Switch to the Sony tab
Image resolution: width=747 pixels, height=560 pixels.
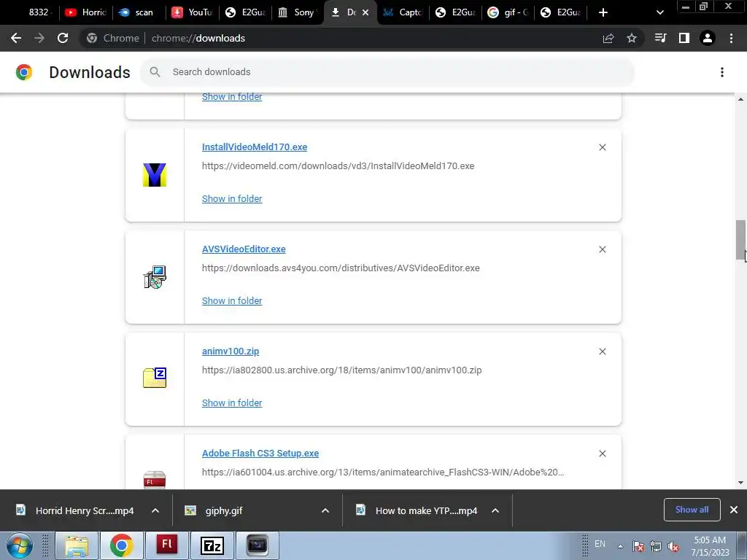[298, 12]
